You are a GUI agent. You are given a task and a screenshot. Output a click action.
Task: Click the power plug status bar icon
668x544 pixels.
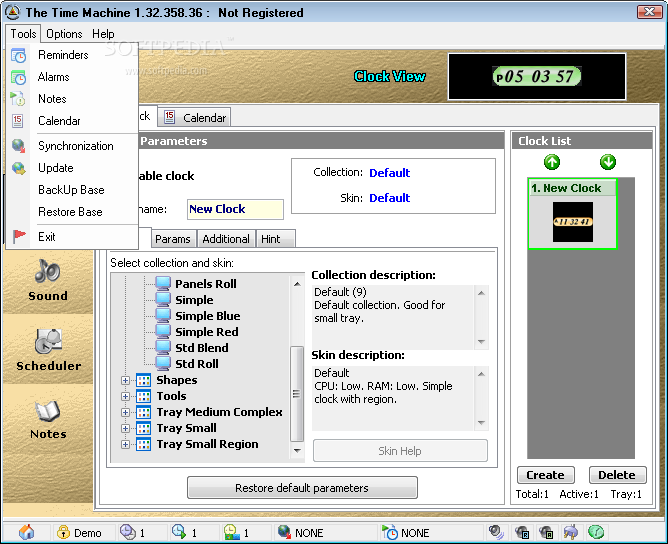tap(571, 532)
